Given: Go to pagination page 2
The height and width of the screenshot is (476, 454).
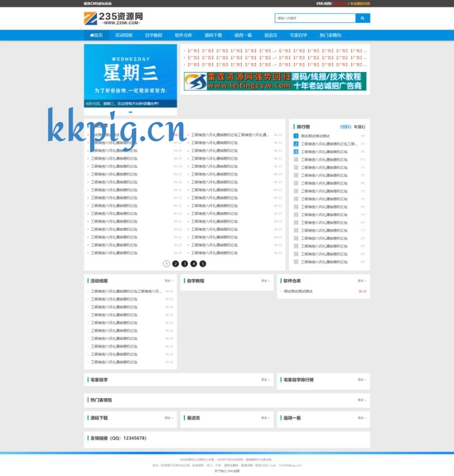Looking at the screenshot, I should tap(175, 264).
